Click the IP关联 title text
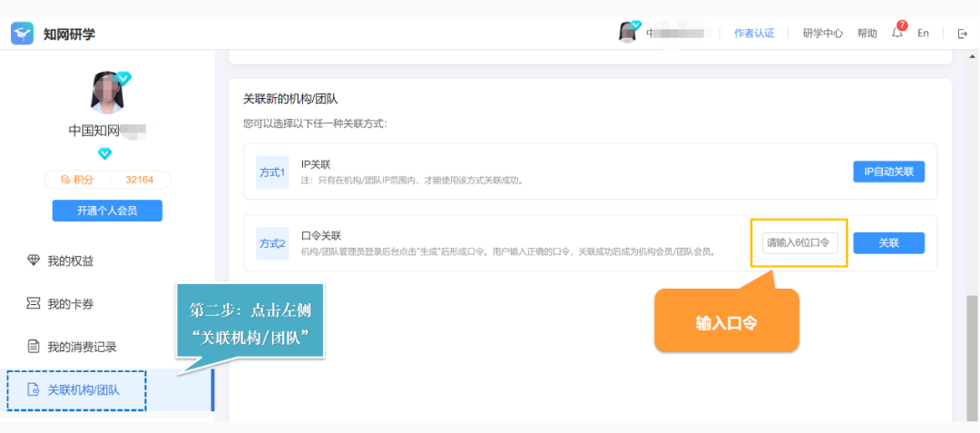The height and width of the screenshot is (433, 980). 316,164
